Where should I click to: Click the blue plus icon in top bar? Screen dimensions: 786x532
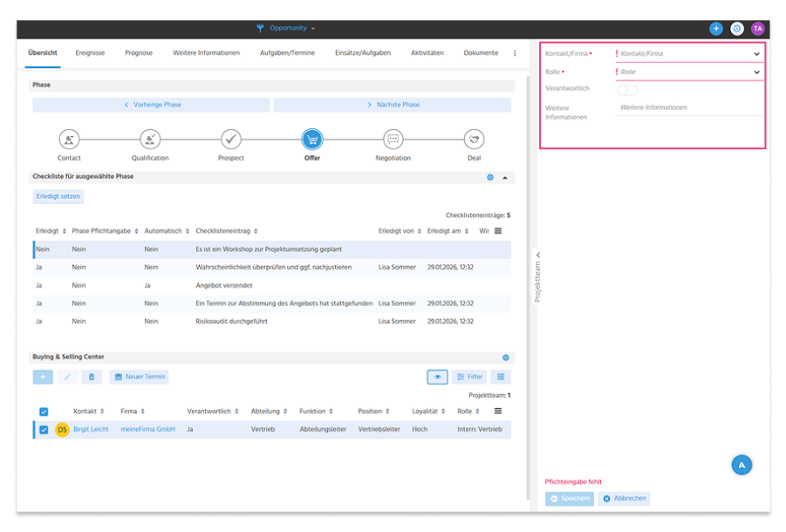(x=716, y=29)
